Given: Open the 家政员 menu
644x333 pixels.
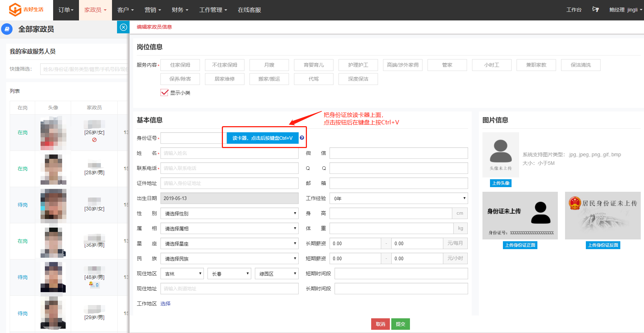Looking at the screenshot, I should click(x=95, y=10).
